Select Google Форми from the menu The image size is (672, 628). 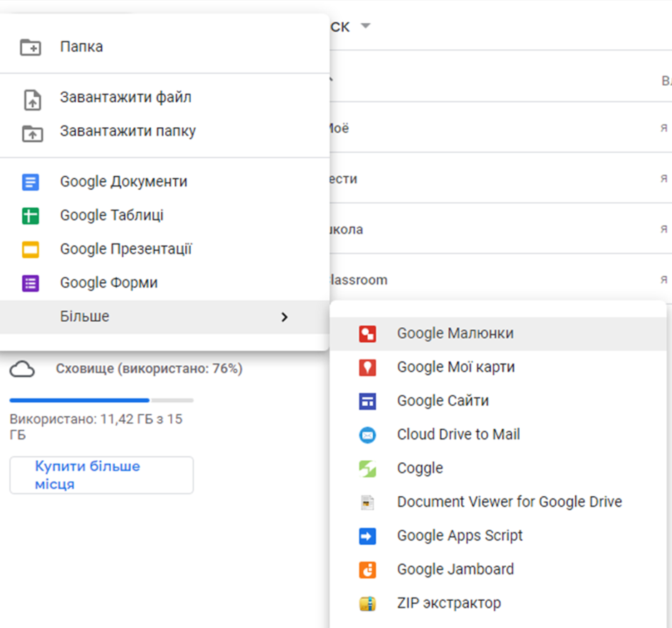[x=164, y=283]
